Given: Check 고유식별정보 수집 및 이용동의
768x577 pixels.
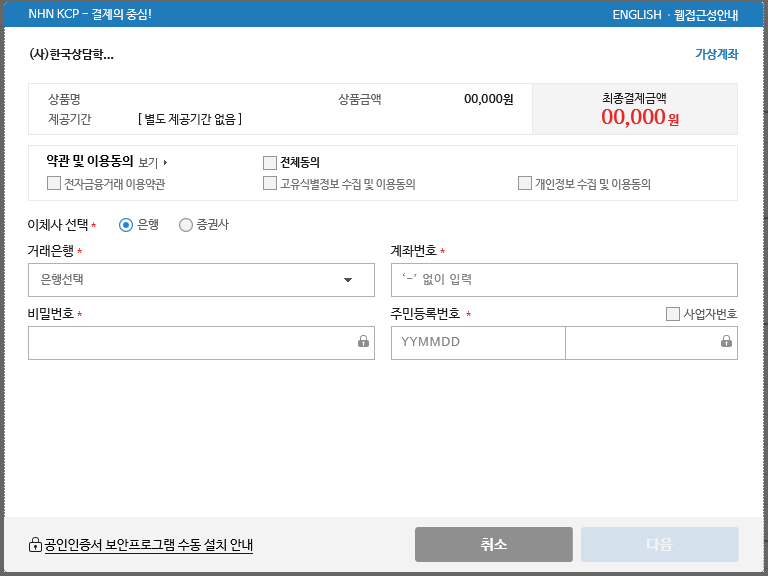Looking at the screenshot, I should [x=269, y=183].
